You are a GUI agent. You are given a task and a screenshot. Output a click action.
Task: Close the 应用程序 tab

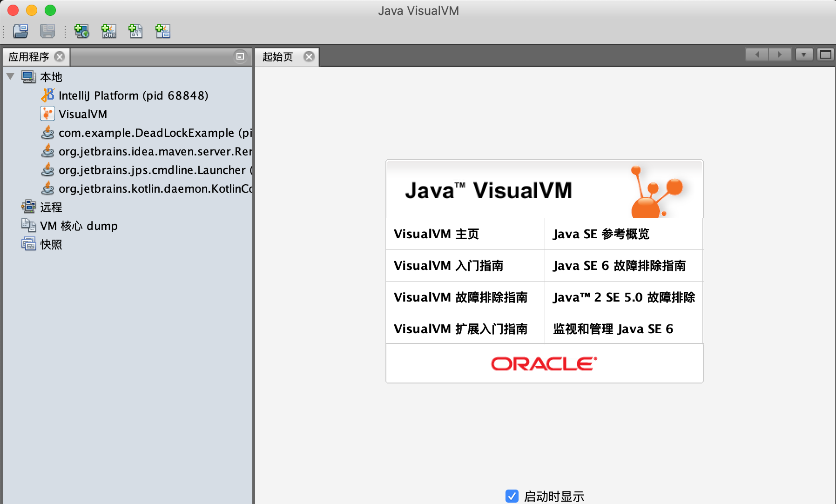(x=60, y=57)
